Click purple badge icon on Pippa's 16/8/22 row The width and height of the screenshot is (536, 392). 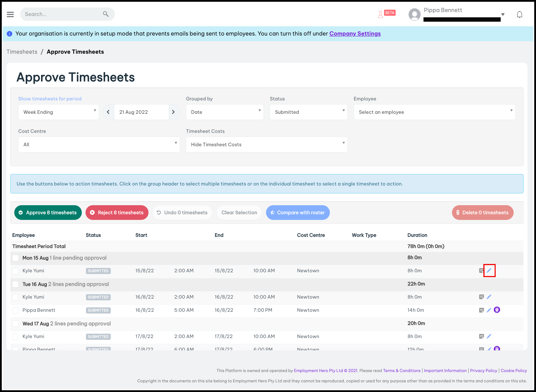pyautogui.click(x=497, y=310)
